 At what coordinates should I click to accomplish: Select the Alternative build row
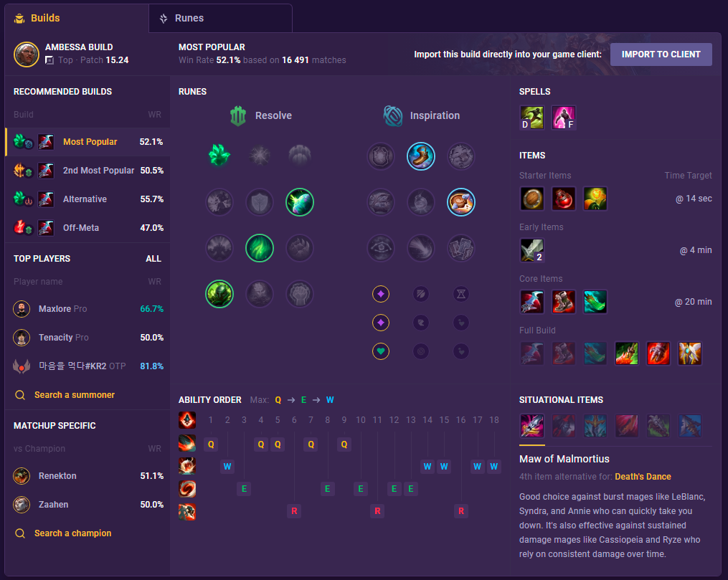(x=88, y=199)
